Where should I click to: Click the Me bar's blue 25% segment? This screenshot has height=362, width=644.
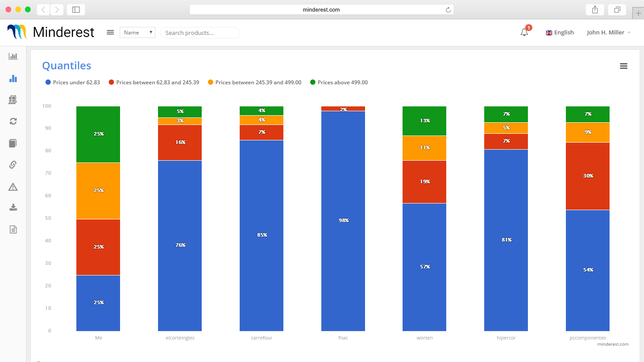(x=98, y=303)
